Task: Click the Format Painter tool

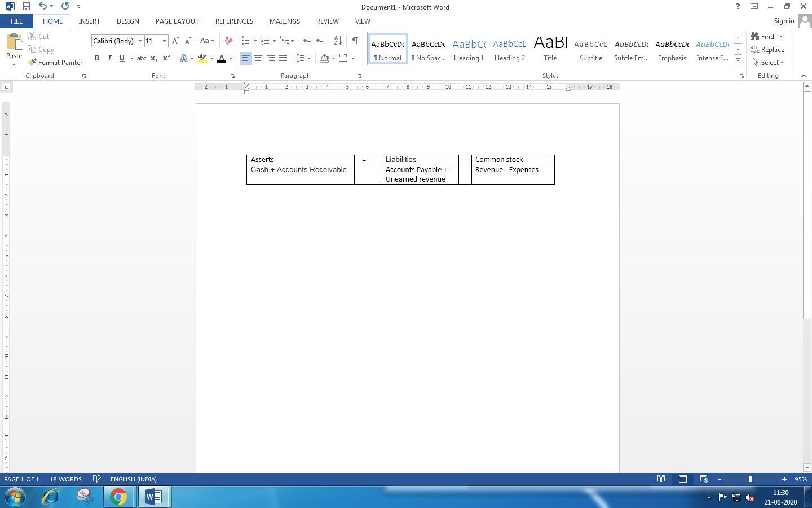Action: click(55, 63)
